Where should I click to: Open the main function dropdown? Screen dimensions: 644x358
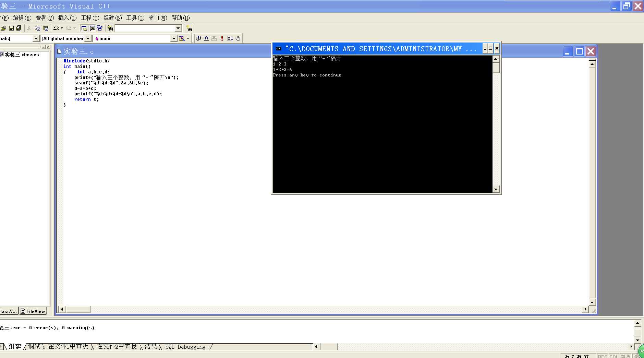point(174,38)
